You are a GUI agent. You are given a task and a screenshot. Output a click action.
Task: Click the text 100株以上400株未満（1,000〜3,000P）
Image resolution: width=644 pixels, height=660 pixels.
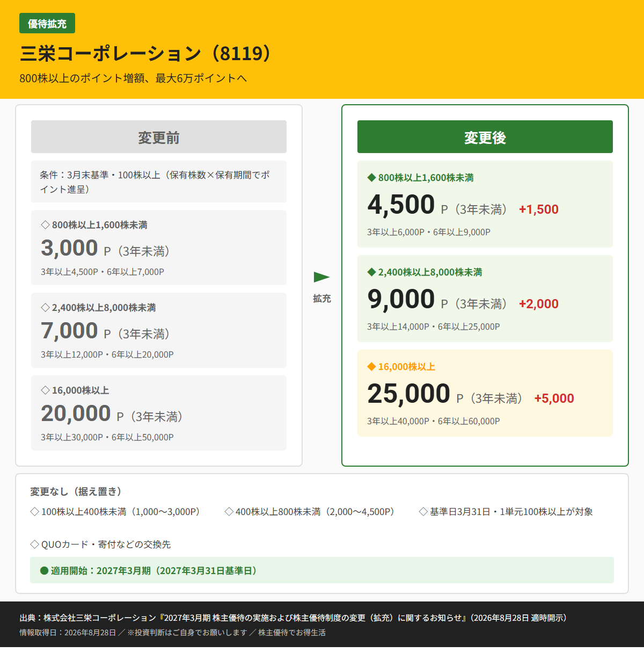(x=121, y=512)
